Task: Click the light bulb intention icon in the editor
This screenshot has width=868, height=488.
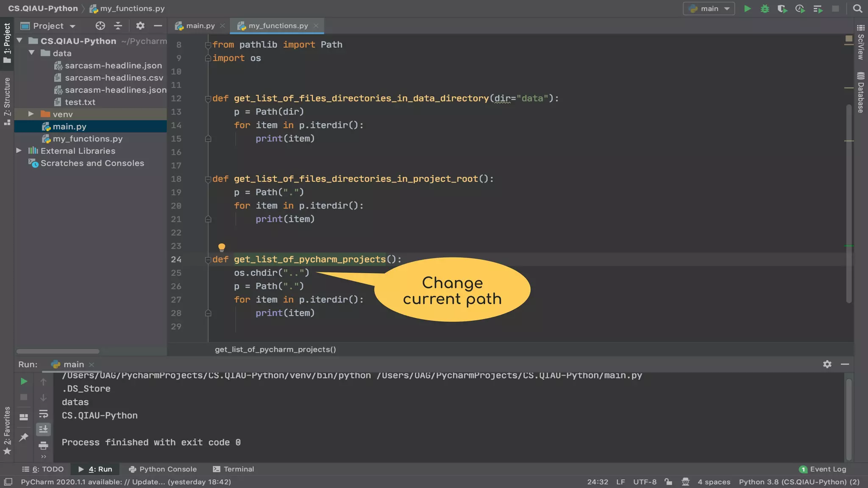Action: tap(221, 247)
